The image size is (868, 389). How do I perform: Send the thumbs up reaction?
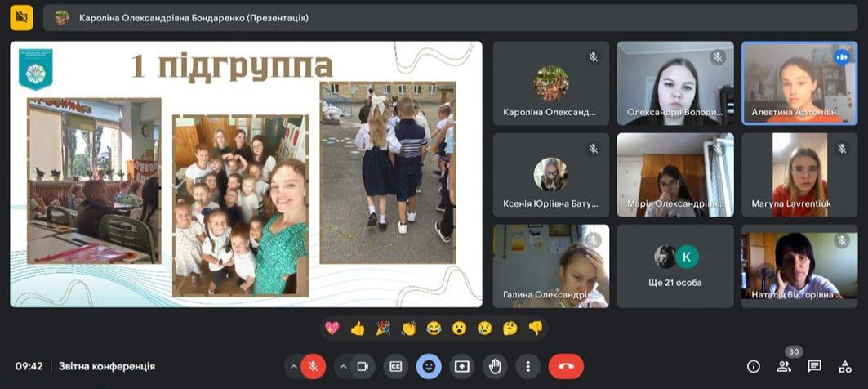click(358, 329)
